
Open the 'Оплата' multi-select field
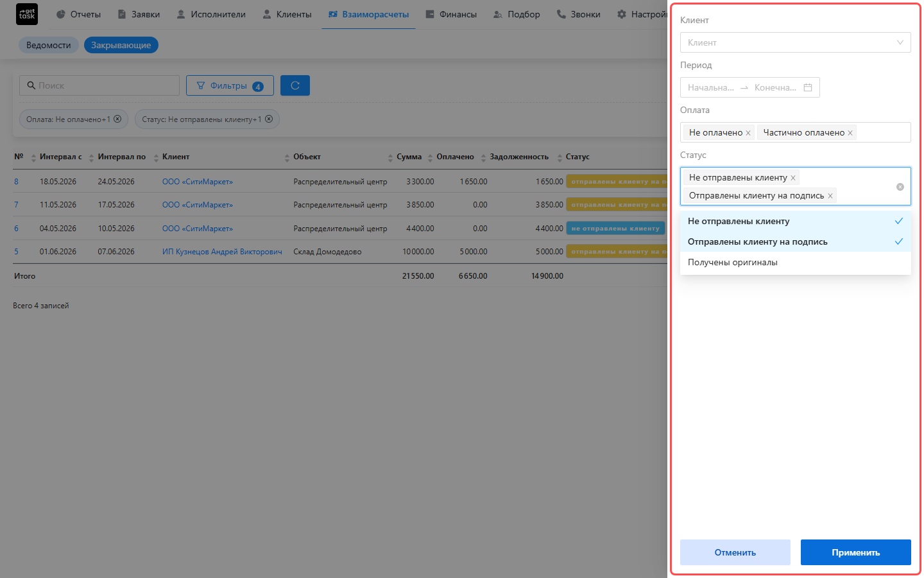796,132
